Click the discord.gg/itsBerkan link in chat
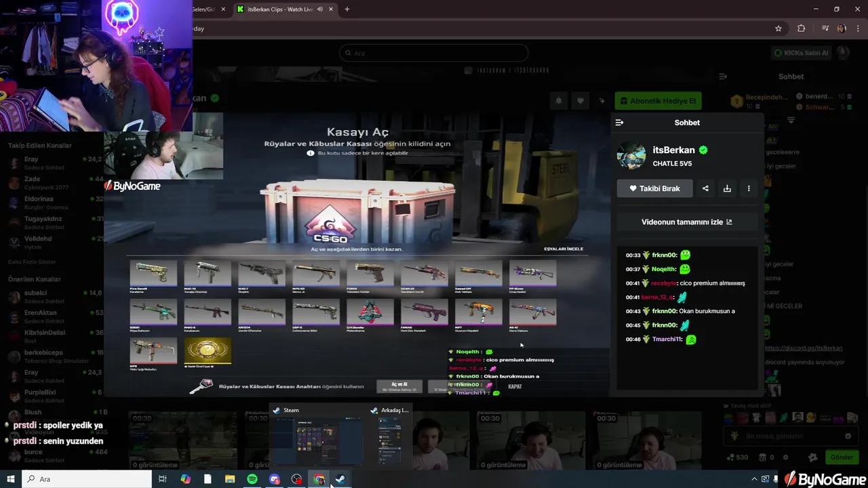The height and width of the screenshot is (488, 868). 804,348
